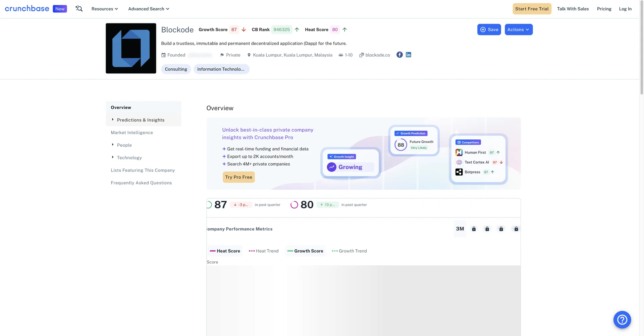Open the Actions dropdown button
The width and height of the screenshot is (644, 336).
pyautogui.click(x=519, y=29)
